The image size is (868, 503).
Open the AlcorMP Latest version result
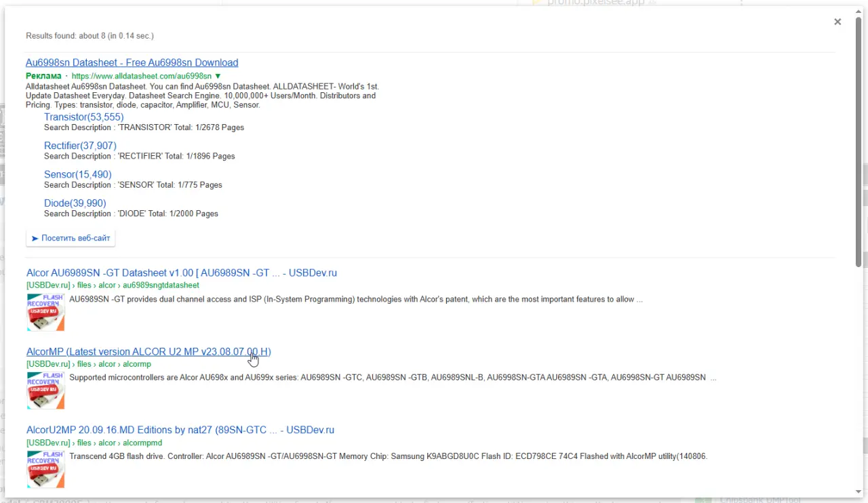click(149, 351)
